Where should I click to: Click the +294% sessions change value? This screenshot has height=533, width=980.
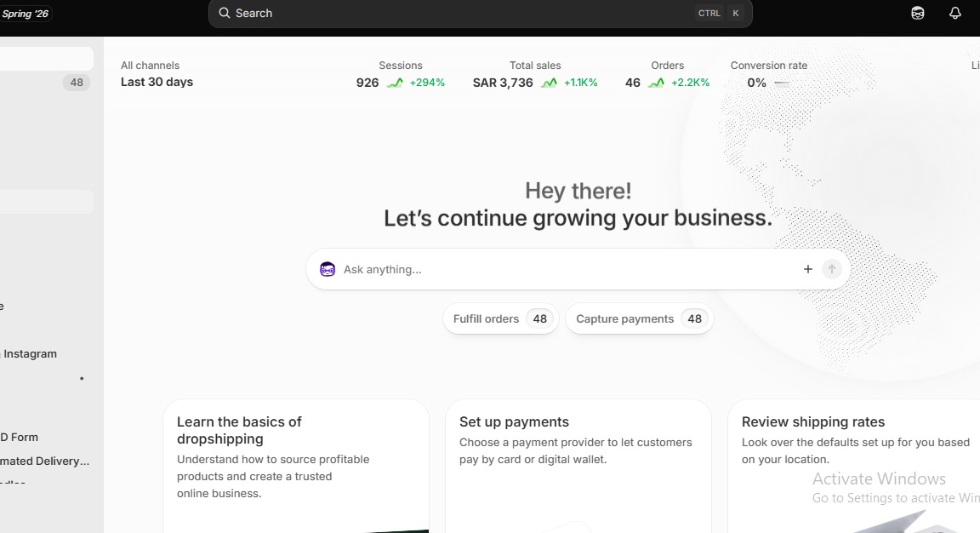427,83
